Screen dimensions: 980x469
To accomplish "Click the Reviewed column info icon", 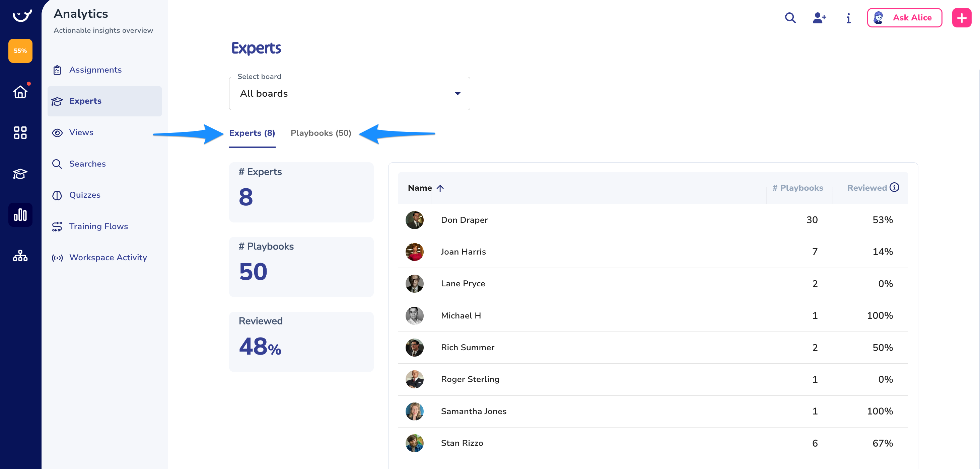I will click(894, 187).
